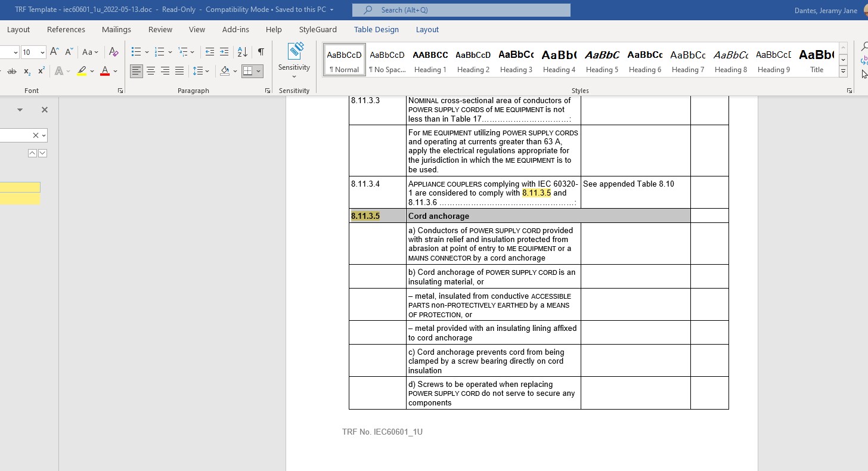Click the Bullets list icon
Screen dimensions: 868x471
point(137,52)
